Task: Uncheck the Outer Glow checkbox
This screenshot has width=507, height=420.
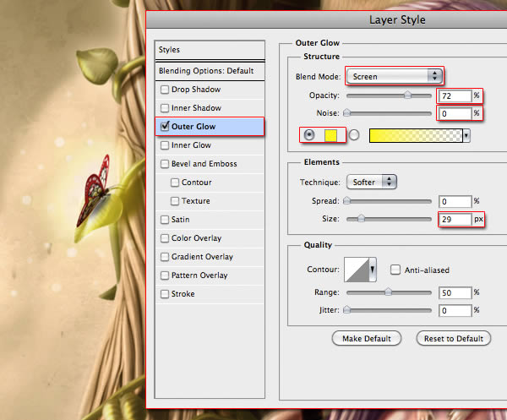Action: click(165, 126)
